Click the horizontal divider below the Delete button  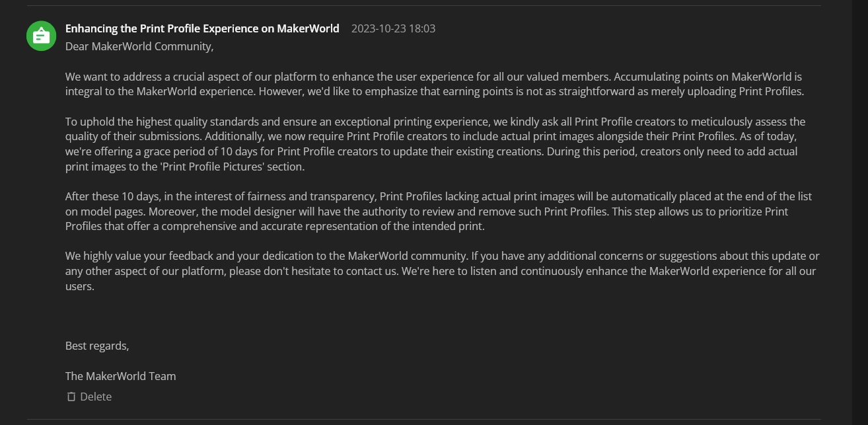pyautogui.click(x=424, y=419)
